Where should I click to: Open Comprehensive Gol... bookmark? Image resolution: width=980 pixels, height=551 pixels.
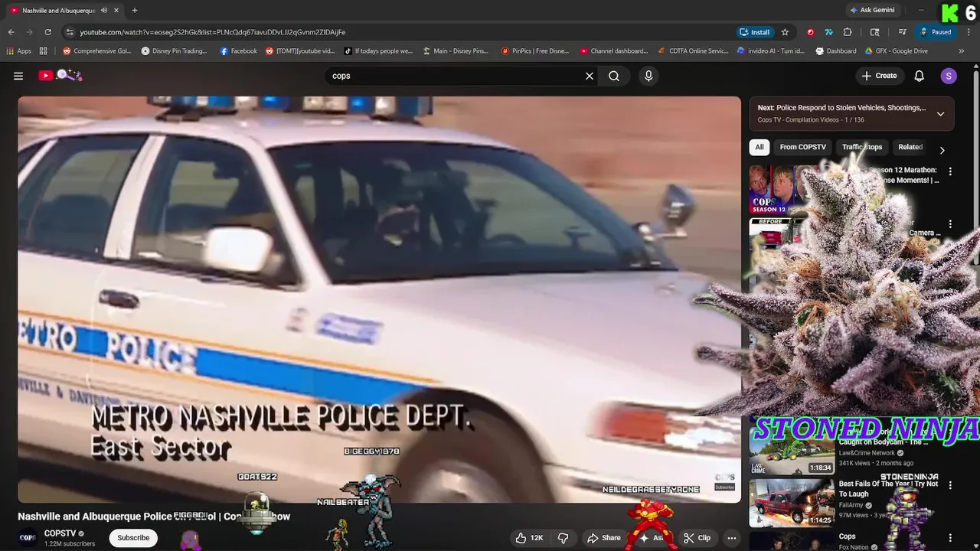(x=96, y=51)
